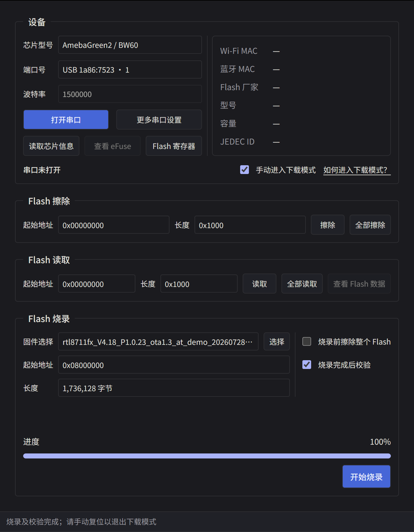Click the 进度 progress bar
Viewport: 414px width, 532px height.
pos(207,456)
